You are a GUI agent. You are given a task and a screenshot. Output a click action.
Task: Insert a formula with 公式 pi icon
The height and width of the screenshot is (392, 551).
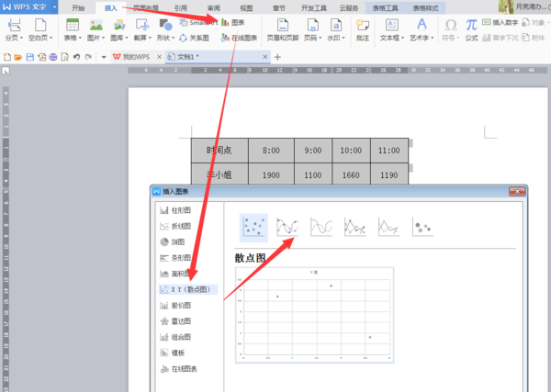point(471,30)
